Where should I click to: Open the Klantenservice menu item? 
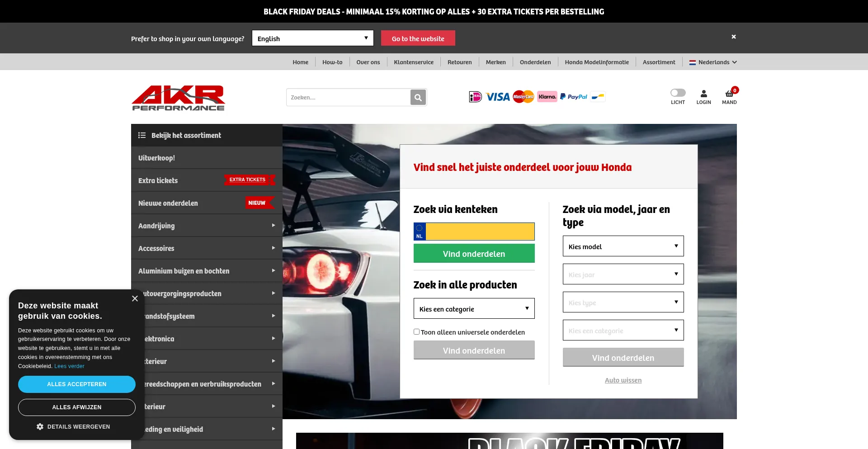413,62
